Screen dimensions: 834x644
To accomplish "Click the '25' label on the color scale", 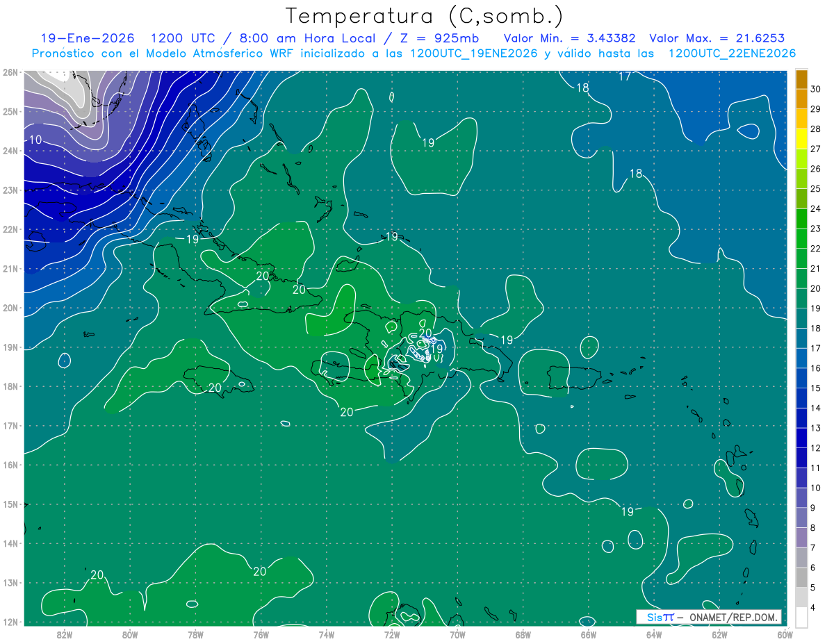I will (x=816, y=188).
